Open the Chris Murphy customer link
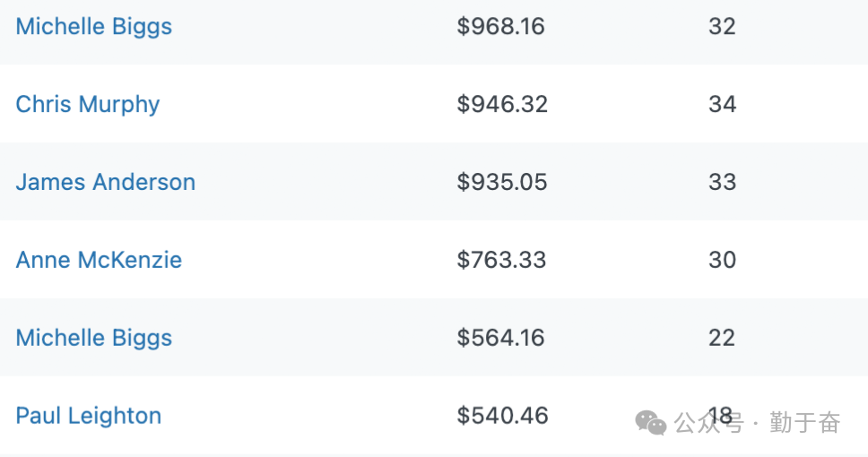The width and height of the screenshot is (868, 457). tap(88, 104)
